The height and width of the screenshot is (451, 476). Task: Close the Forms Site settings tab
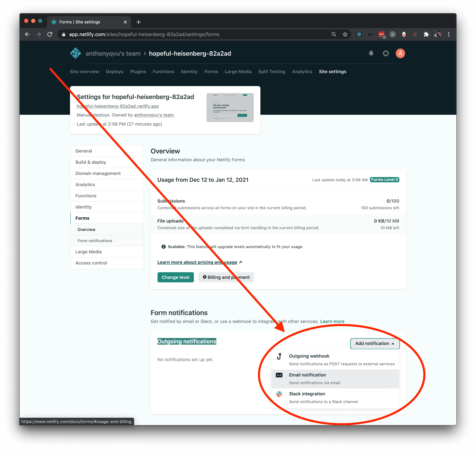click(125, 22)
